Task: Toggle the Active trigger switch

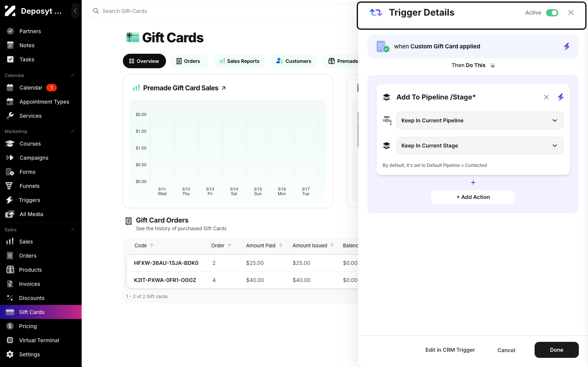Action: tap(552, 13)
